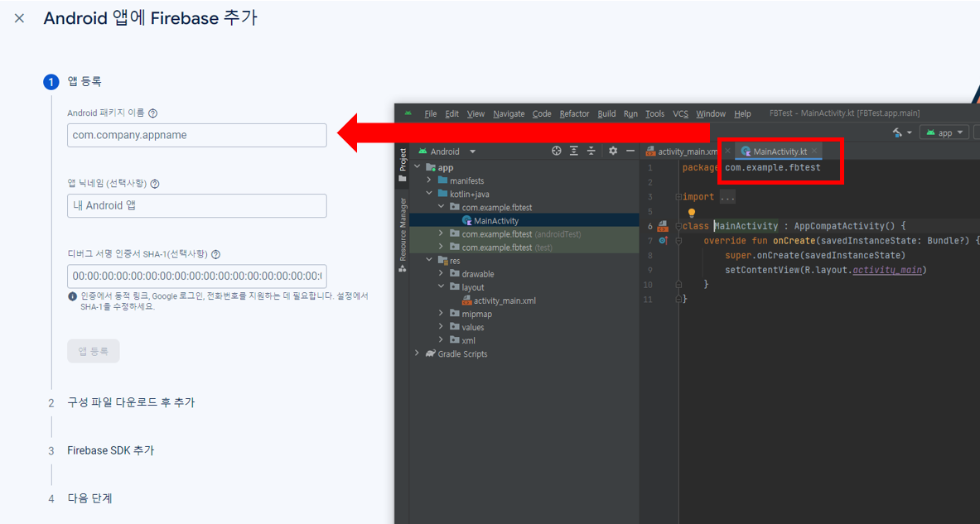Open the app run configuration dropdown

[x=944, y=132]
